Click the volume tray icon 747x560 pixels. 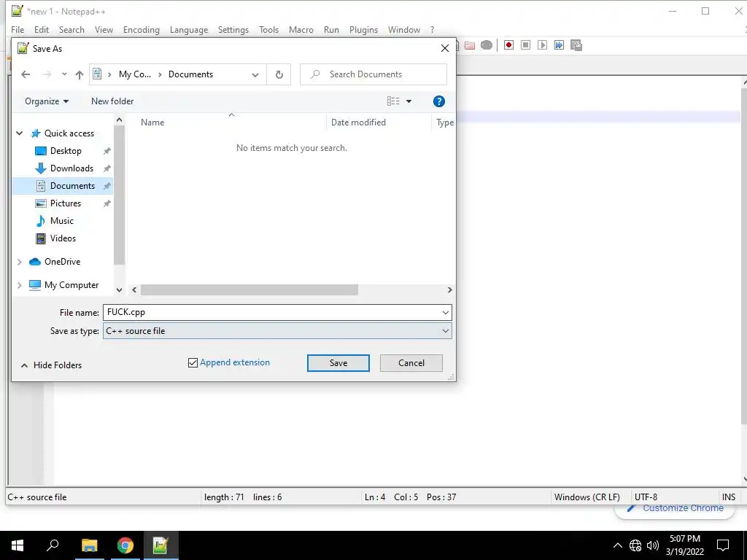click(x=653, y=545)
